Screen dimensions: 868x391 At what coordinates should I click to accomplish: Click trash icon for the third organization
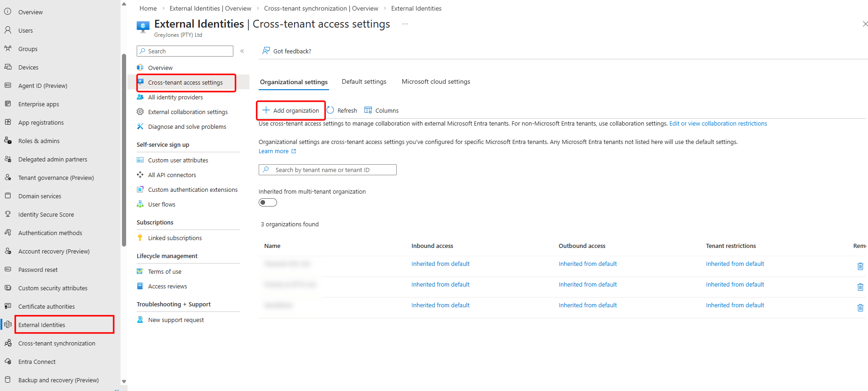[860, 308]
